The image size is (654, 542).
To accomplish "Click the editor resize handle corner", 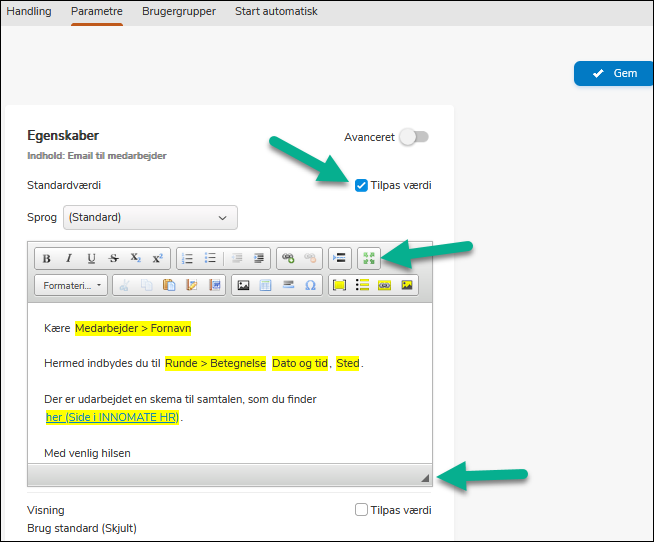I will (x=424, y=478).
